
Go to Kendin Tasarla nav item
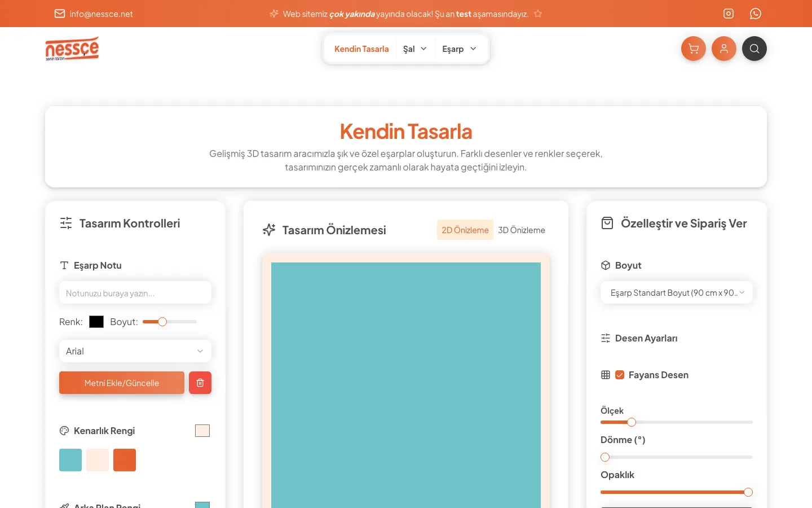(x=361, y=49)
